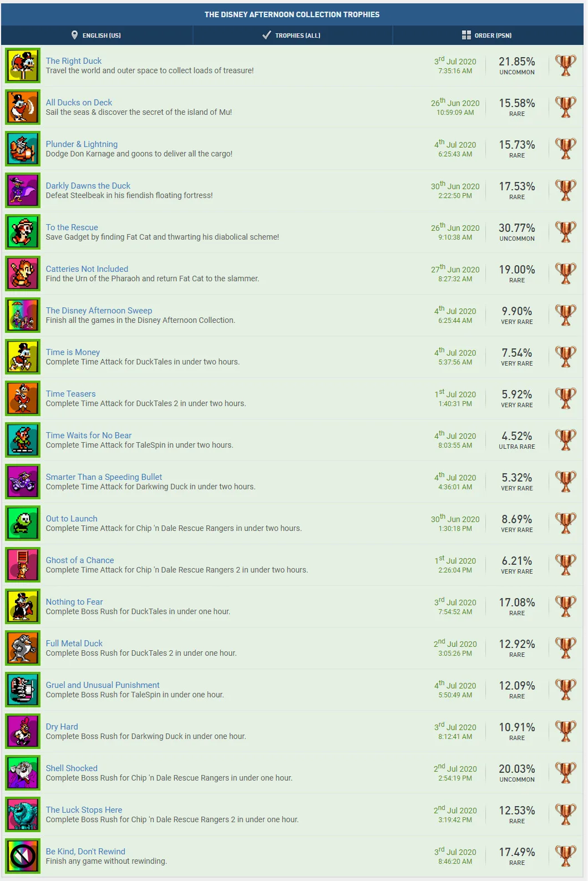Open the Trophies (All) filter dropdown
The image size is (588, 881).
292,35
